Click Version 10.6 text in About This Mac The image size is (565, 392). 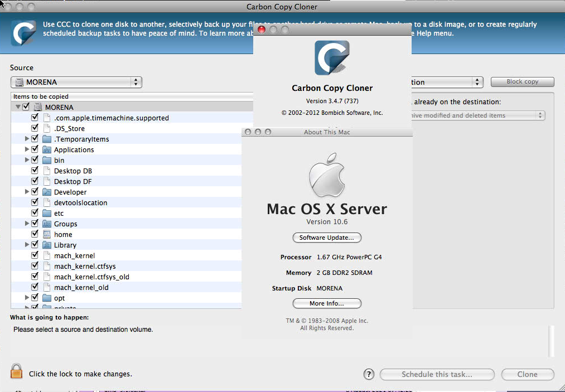coord(327,221)
